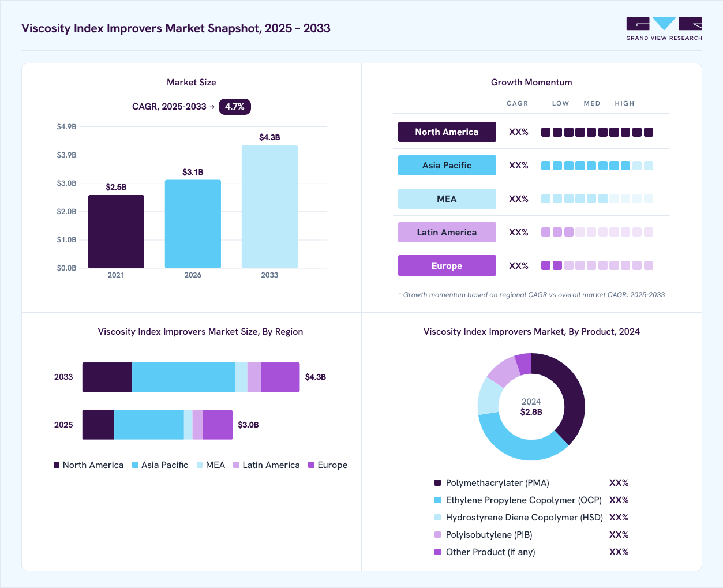Click the CAGR column header

point(518,103)
